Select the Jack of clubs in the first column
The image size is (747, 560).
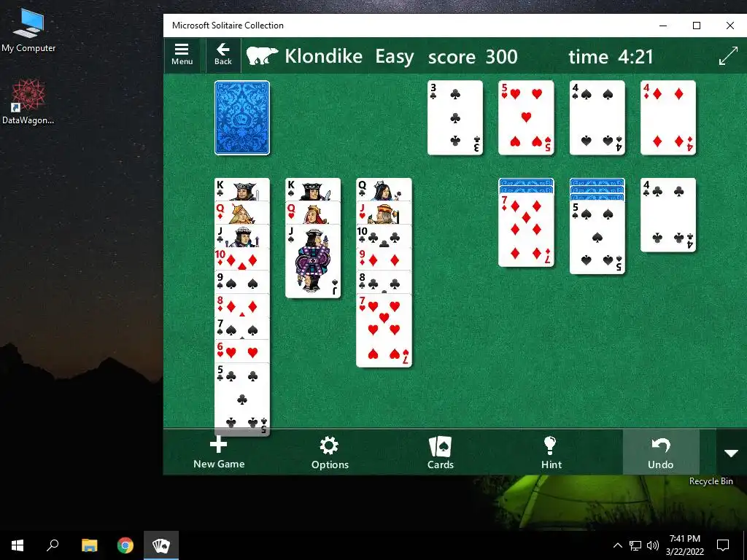pos(242,236)
